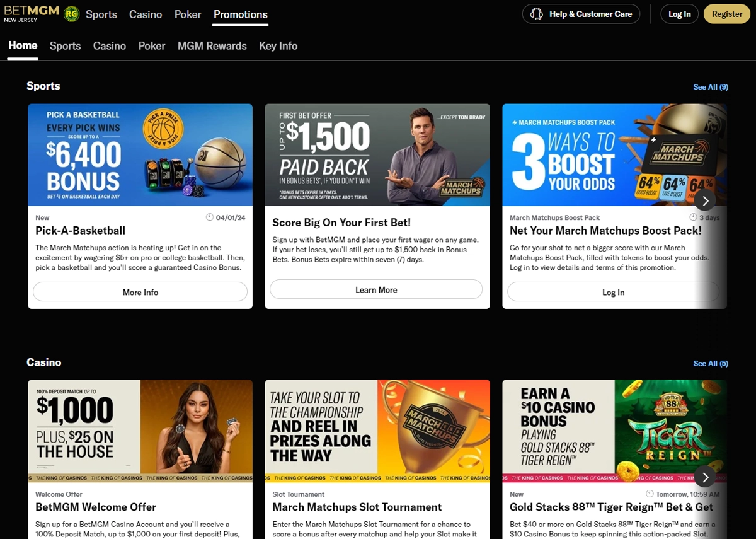
Task: Click the Log In button in the header
Action: point(679,14)
